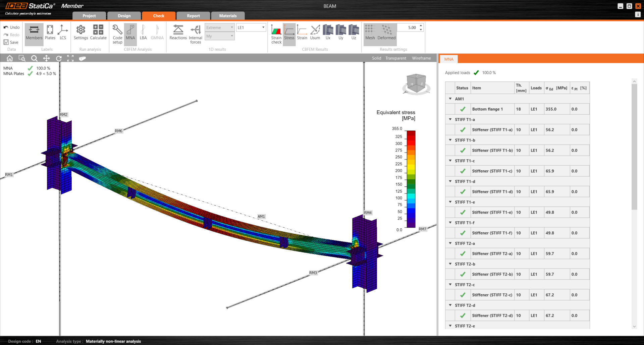644x345 pixels.
Task: Open the Strain check result view
Action: pyautogui.click(x=276, y=34)
